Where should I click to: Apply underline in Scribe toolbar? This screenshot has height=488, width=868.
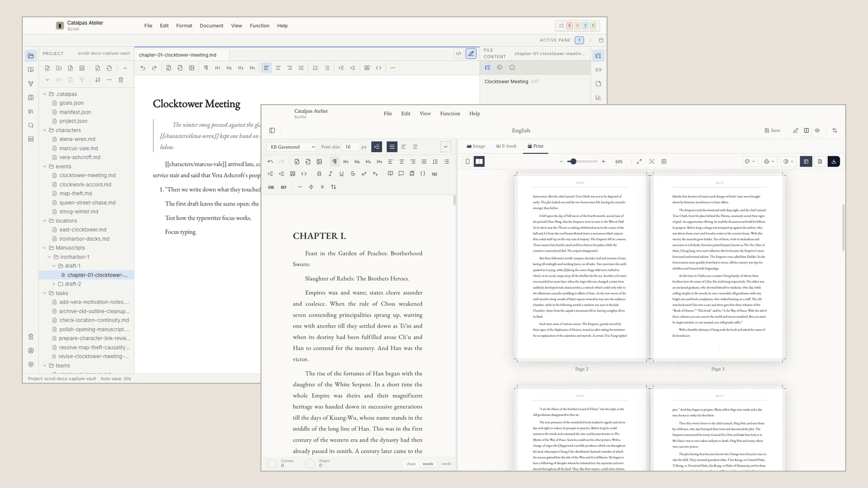point(341,174)
